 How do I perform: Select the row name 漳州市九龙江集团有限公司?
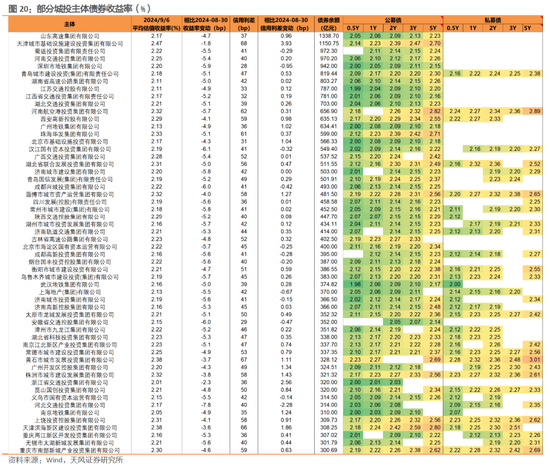pos(70,330)
